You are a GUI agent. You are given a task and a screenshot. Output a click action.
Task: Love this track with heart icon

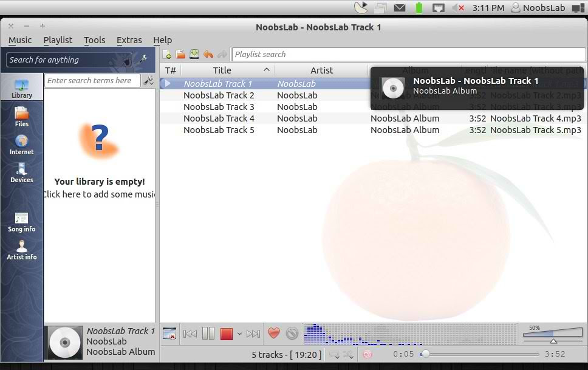(274, 333)
